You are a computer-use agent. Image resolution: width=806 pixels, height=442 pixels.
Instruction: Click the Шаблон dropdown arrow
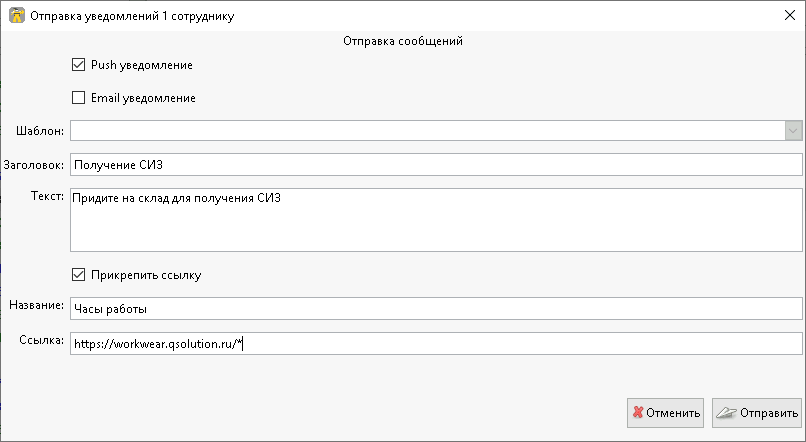pyautogui.click(x=793, y=131)
